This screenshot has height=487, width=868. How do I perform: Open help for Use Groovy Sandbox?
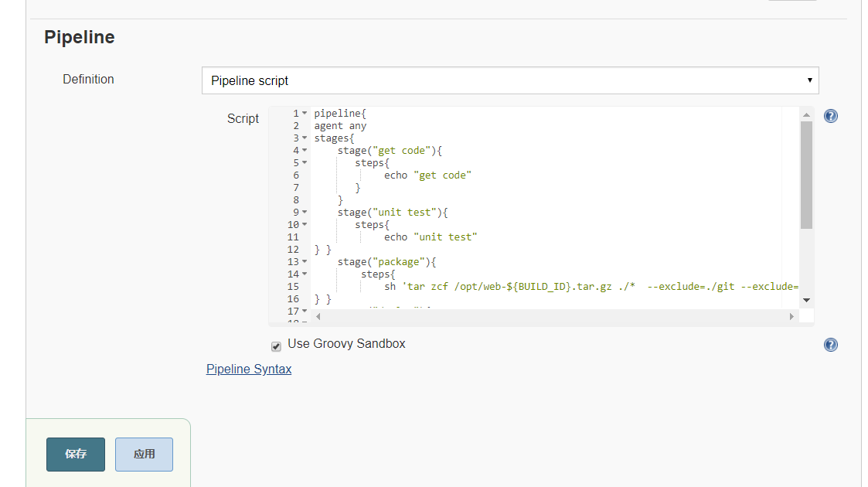point(831,345)
